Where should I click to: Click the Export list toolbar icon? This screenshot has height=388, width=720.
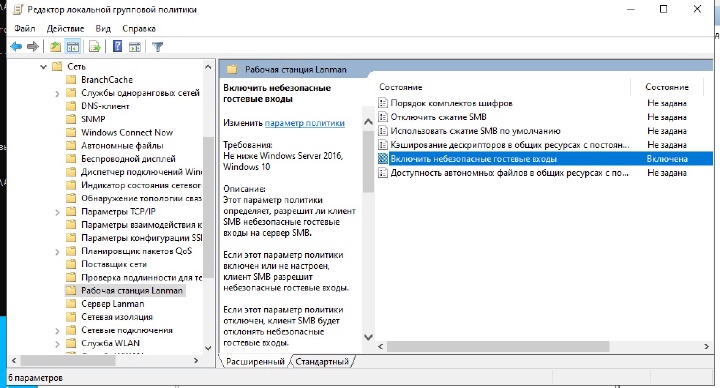[95, 46]
